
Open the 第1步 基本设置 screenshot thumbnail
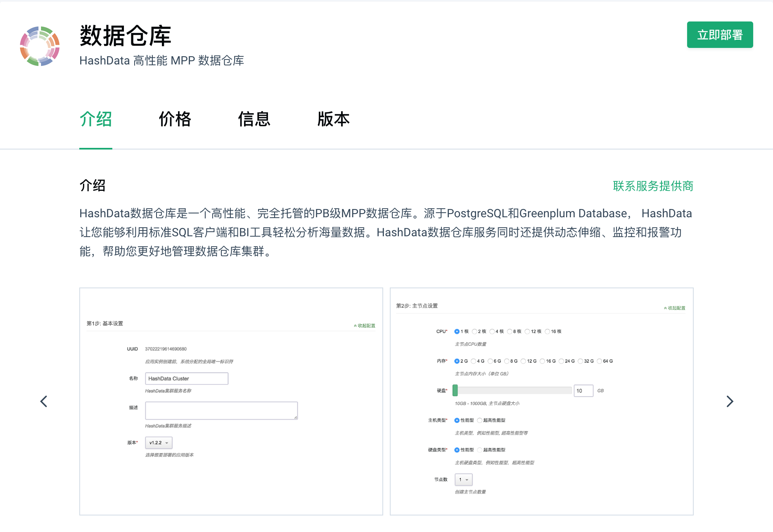tap(231, 401)
